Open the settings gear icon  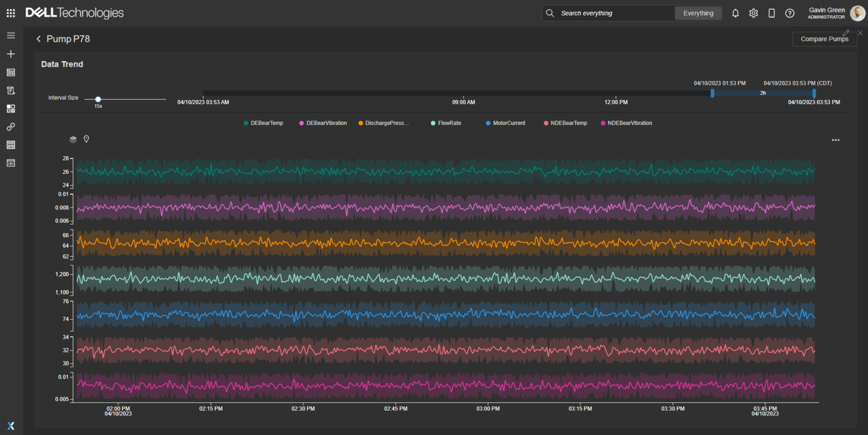753,13
